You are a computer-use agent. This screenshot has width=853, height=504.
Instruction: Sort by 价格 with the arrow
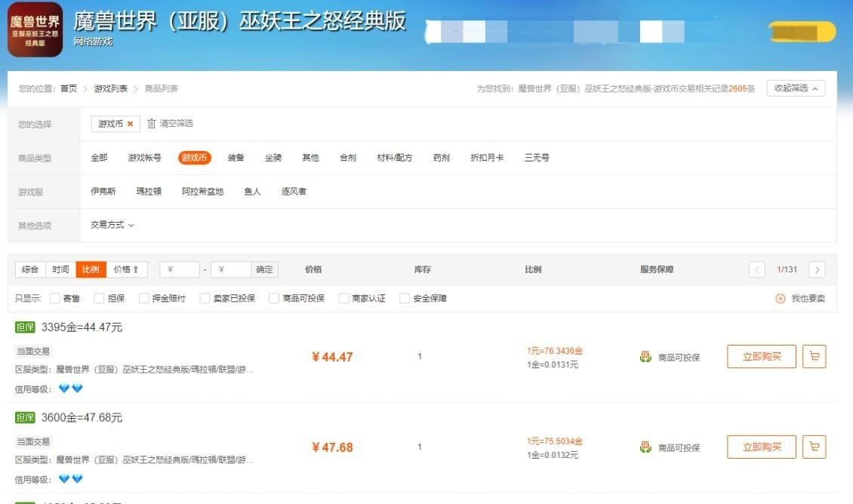pos(126,269)
